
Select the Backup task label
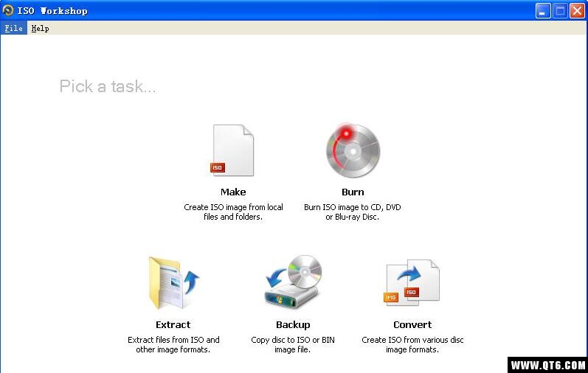[x=293, y=324]
